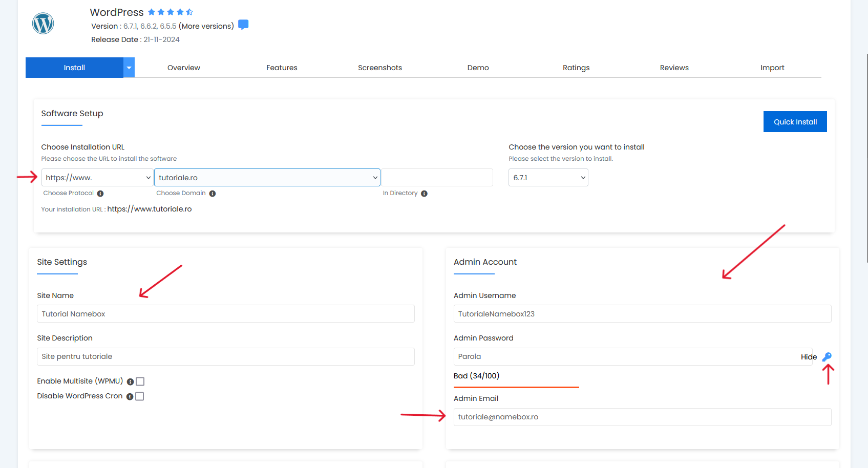Open the Overview tab
The height and width of the screenshot is (468, 868).
coord(184,68)
